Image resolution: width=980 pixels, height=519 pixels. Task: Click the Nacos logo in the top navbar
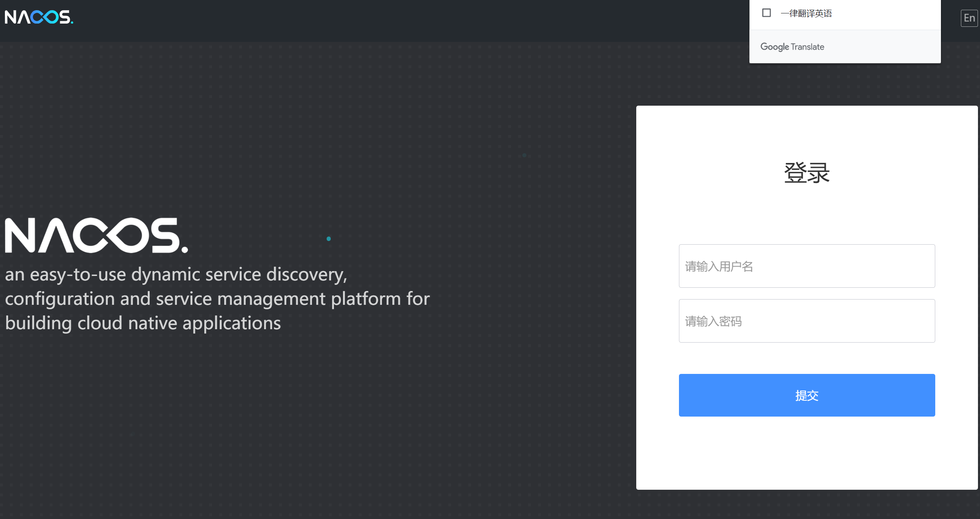click(39, 17)
